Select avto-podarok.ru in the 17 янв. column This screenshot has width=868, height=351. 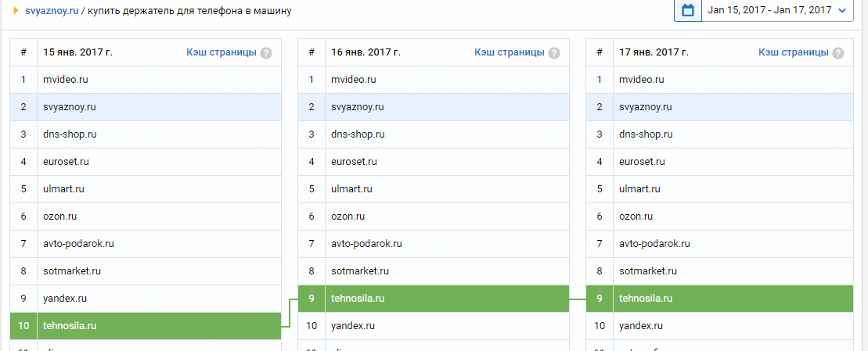point(654,244)
